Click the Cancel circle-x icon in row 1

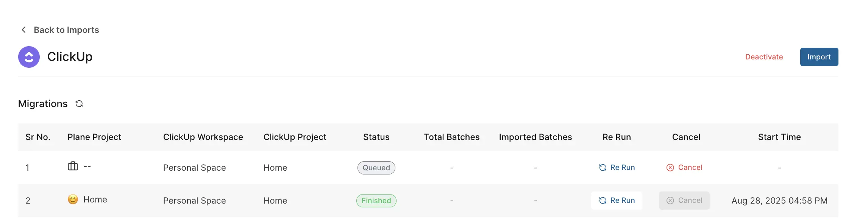[x=670, y=168]
